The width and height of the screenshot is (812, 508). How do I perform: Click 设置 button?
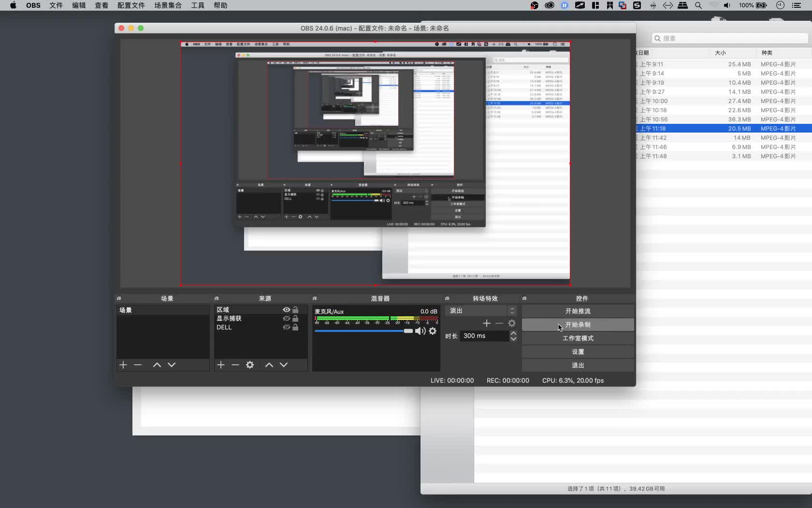click(578, 352)
